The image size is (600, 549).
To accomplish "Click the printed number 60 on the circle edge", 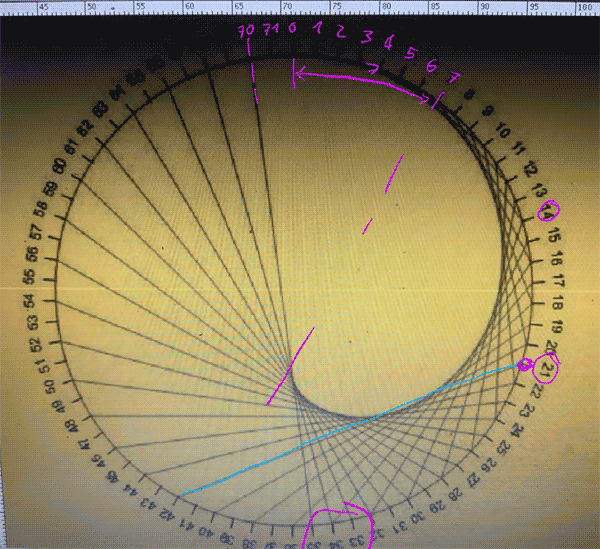I will (x=60, y=166).
